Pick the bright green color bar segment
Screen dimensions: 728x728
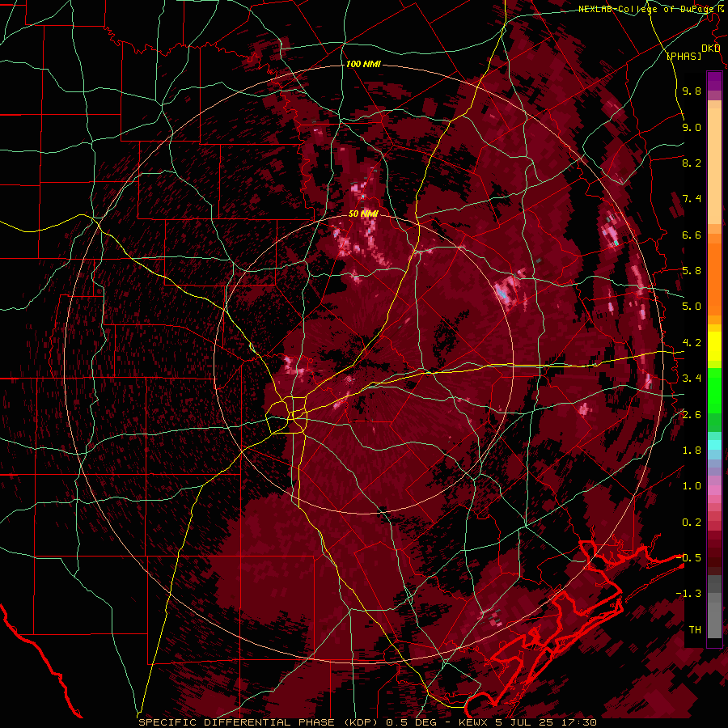(714, 392)
